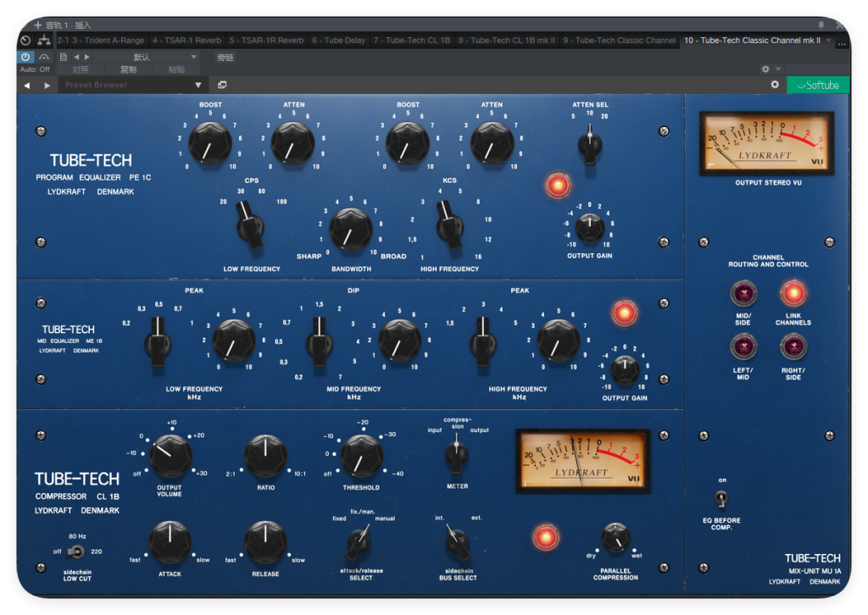Toggle the Right/Side channel lamp

click(x=793, y=347)
